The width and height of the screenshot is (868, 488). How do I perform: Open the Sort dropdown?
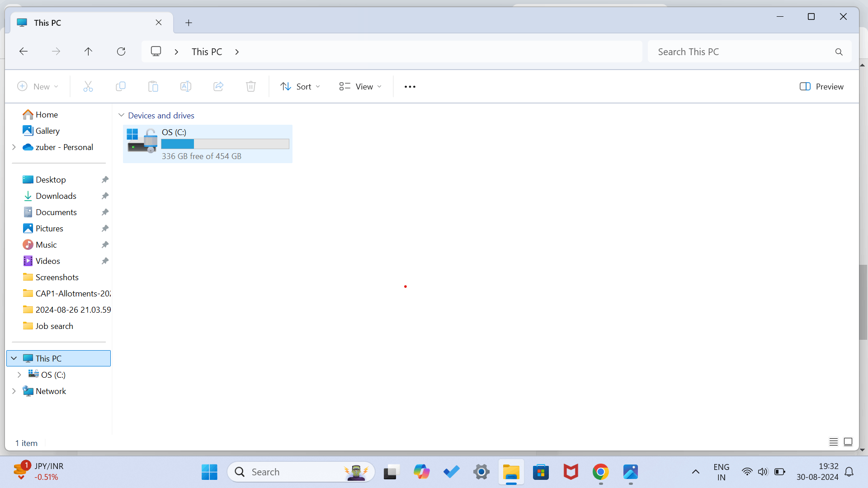coord(300,86)
